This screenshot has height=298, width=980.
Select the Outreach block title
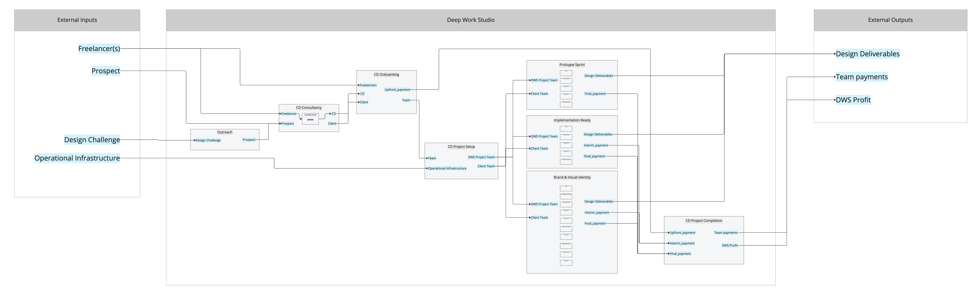pos(225,132)
